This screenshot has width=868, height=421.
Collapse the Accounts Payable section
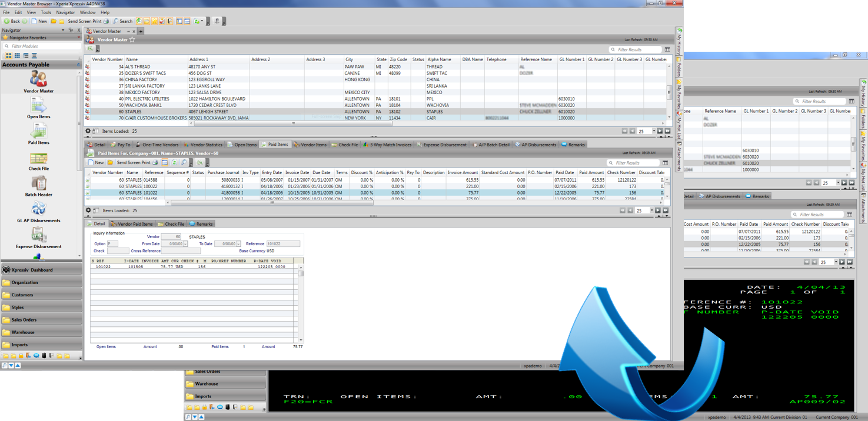coord(78,65)
